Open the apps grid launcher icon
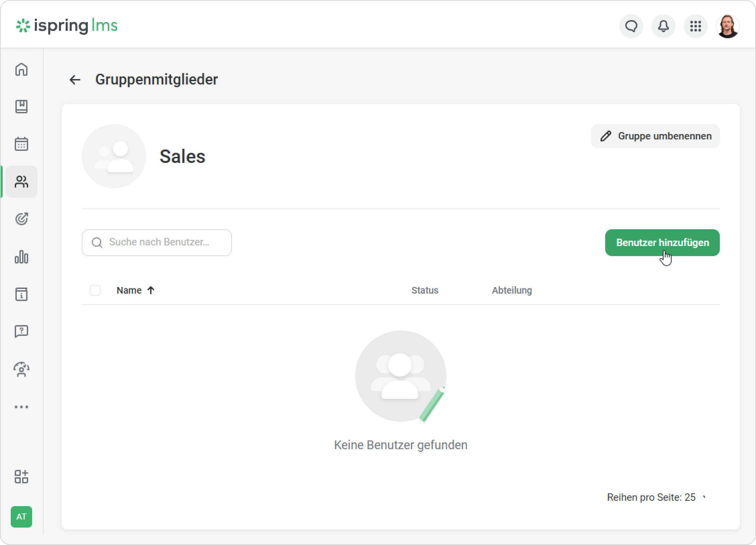Screen dimensions: 756x545 click(x=695, y=26)
